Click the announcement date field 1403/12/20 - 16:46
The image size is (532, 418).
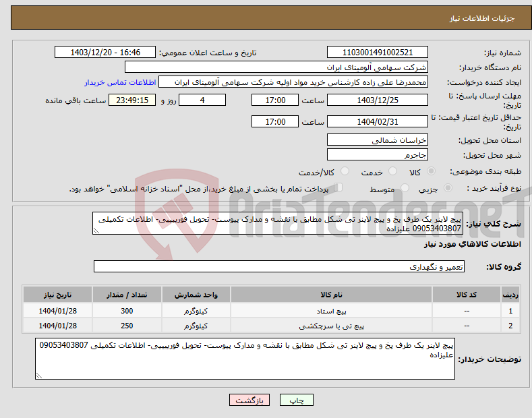coord(105,53)
